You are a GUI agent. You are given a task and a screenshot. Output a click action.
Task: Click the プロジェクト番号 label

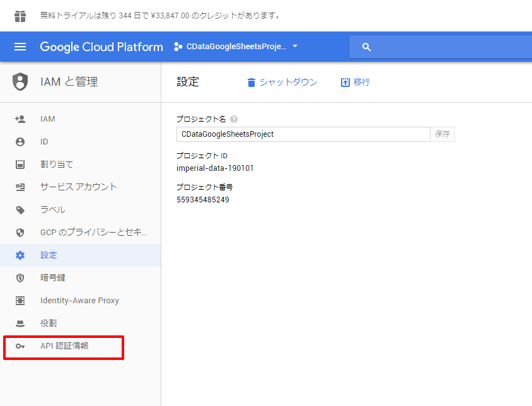[205, 187]
